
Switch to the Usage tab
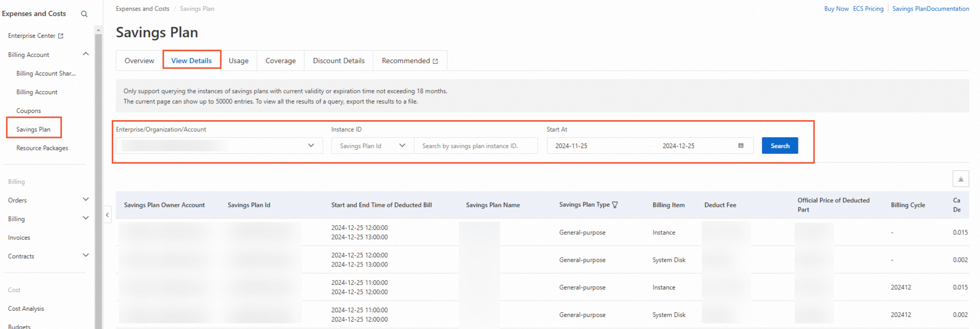pyautogui.click(x=238, y=61)
